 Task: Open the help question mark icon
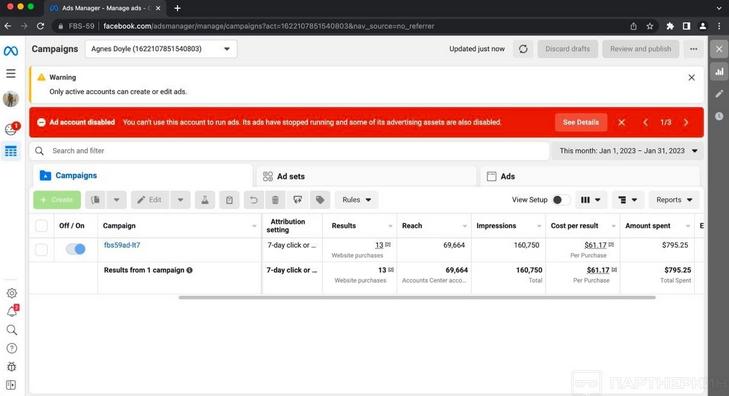(x=12, y=348)
